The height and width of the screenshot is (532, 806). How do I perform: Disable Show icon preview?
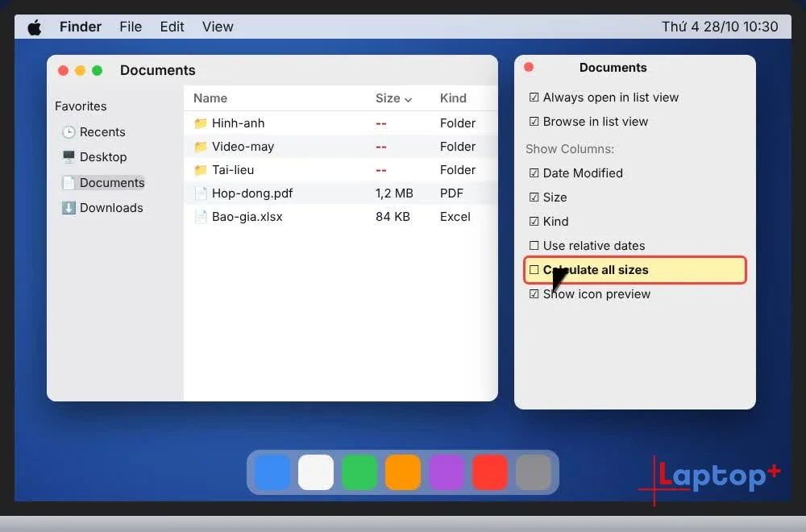tap(534, 294)
